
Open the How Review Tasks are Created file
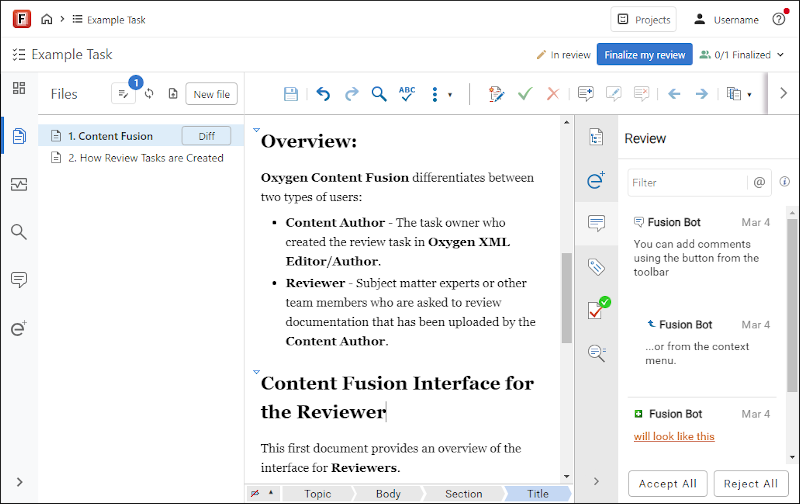tap(145, 158)
